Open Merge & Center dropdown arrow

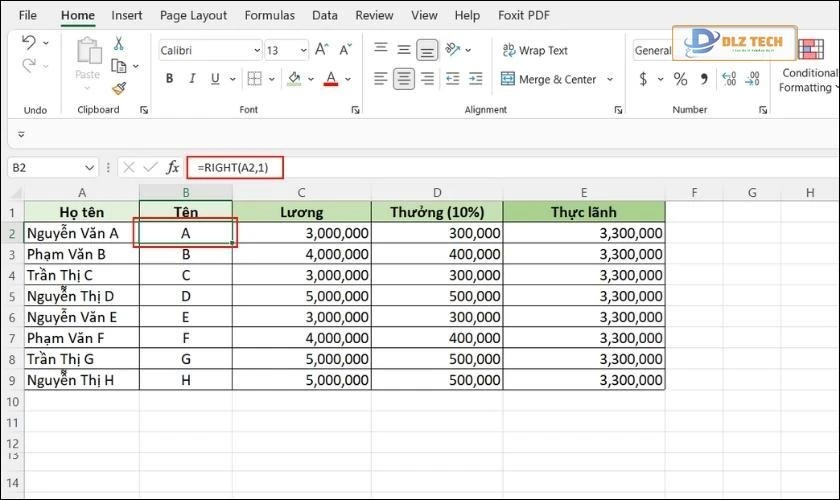[609, 79]
